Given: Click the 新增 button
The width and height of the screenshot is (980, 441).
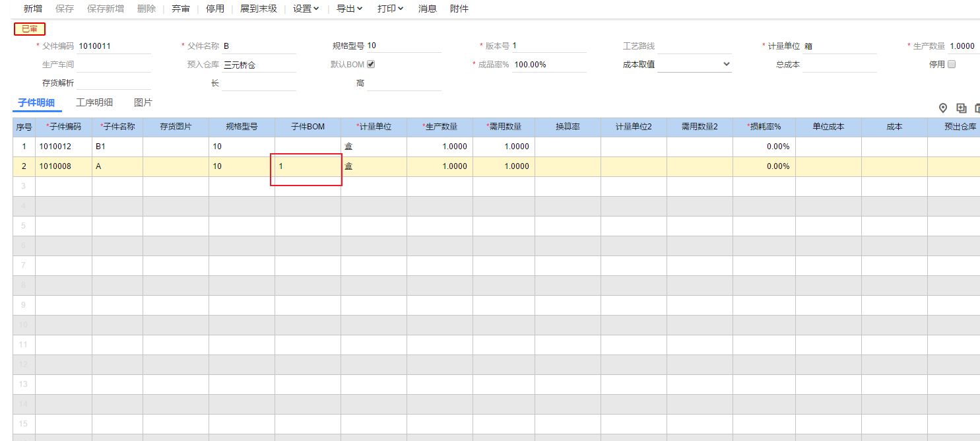Looking at the screenshot, I should coord(33,9).
